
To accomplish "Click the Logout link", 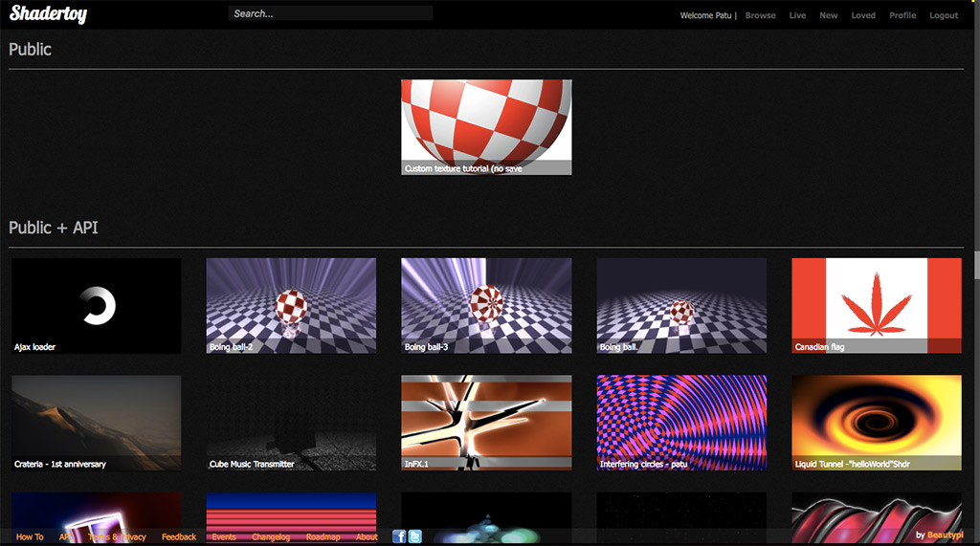I will point(943,15).
